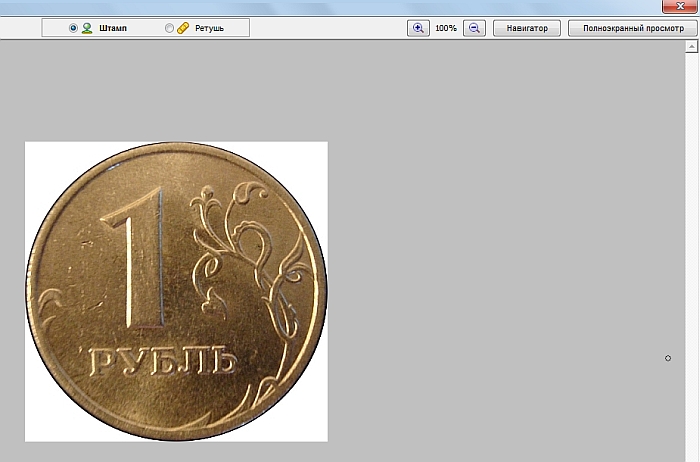Image resolution: width=700 pixels, height=462 pixels.
Task: Select the Ретушь radio button
Action: coord(169,28)
